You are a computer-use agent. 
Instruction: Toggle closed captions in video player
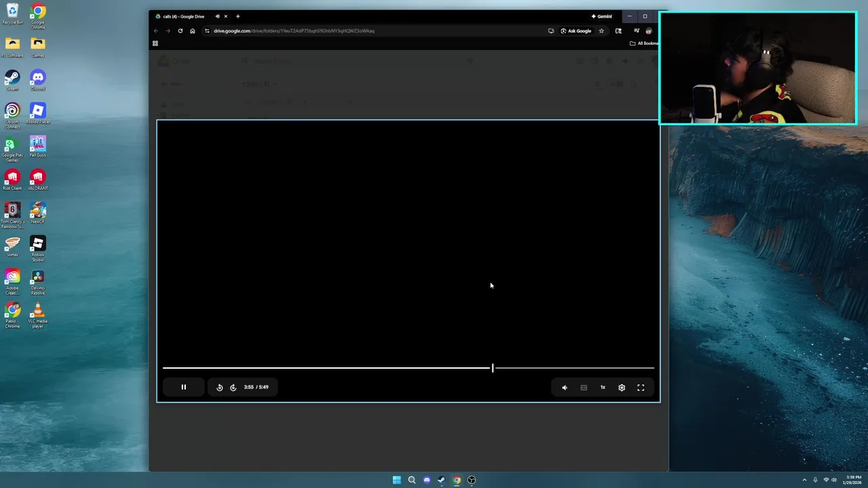[584, 387]
